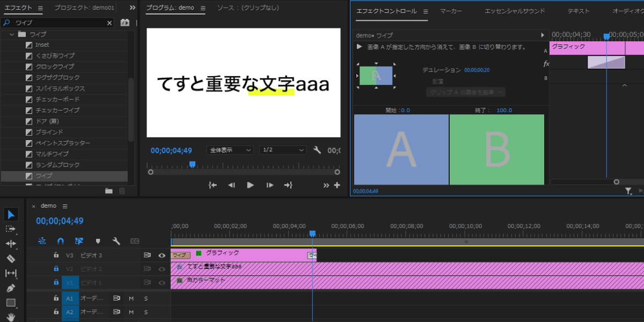Open Program monitor settings wrench
The height and width of the screenshot is (322, 644).
(x=317, y=150)
